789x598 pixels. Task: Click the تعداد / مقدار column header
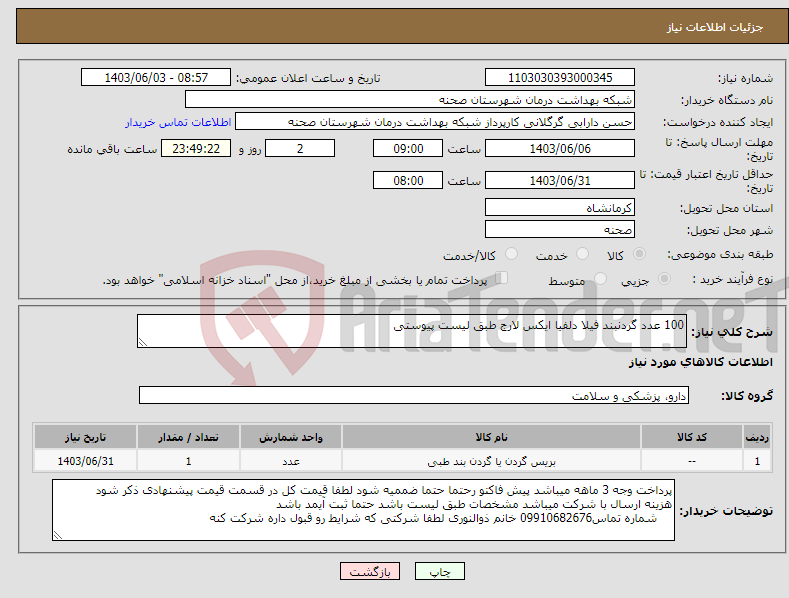point(188,437)
